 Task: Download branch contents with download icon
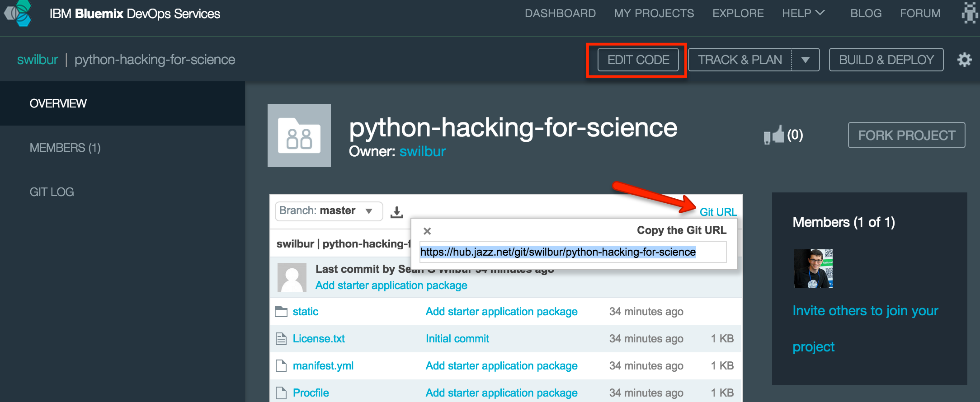click(x=397, y=212)
